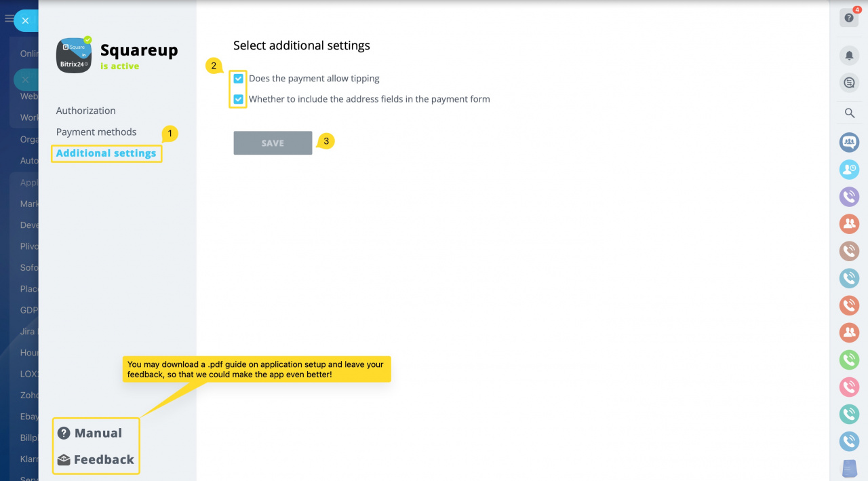Select GDPR in the left navigation menu

coord(27,310)
